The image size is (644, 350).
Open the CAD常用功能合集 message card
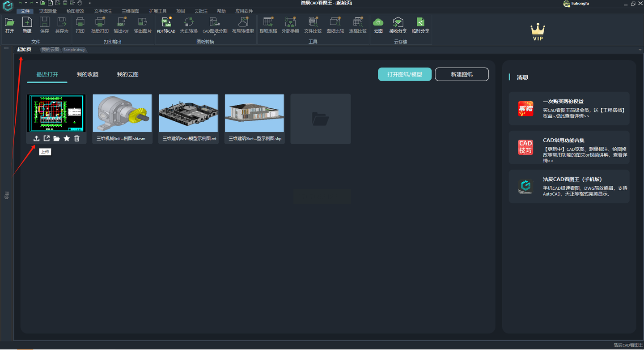(569, 147)
